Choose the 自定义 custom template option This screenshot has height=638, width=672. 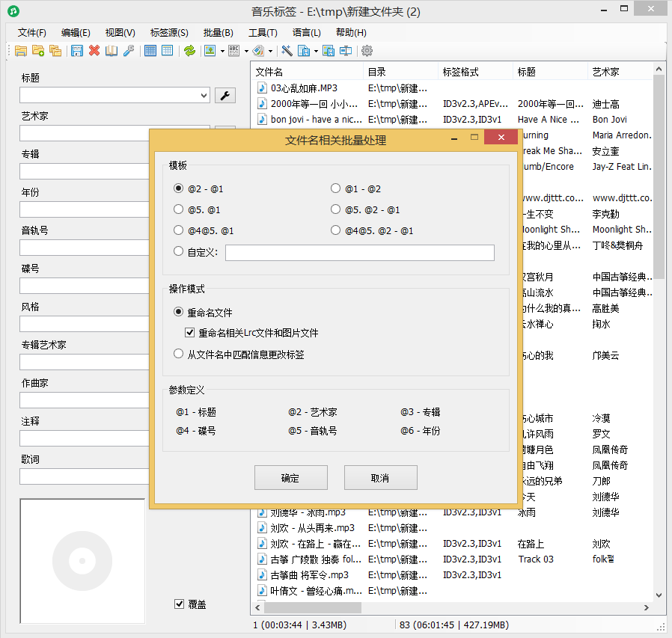point(177,251)
